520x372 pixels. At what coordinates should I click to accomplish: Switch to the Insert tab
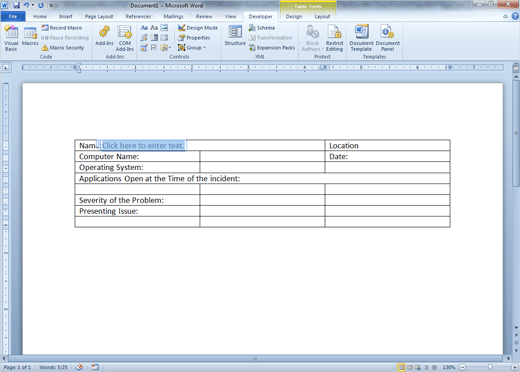point(65,16)
